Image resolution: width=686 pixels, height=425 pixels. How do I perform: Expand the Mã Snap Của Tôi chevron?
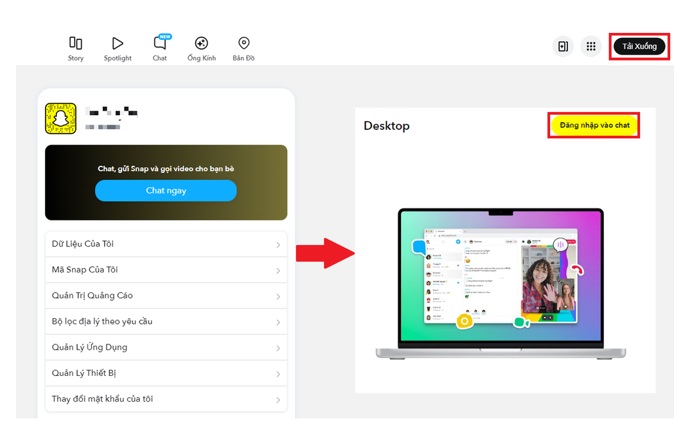pyautogui.click(x=278, y=271)
